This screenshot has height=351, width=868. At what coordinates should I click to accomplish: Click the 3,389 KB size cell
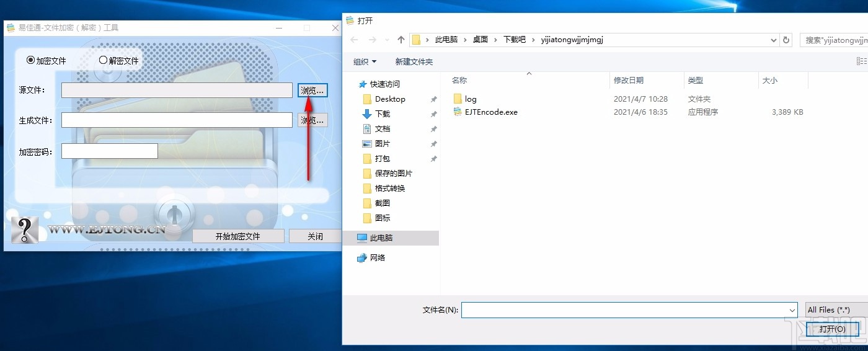[x=787, y=112]
